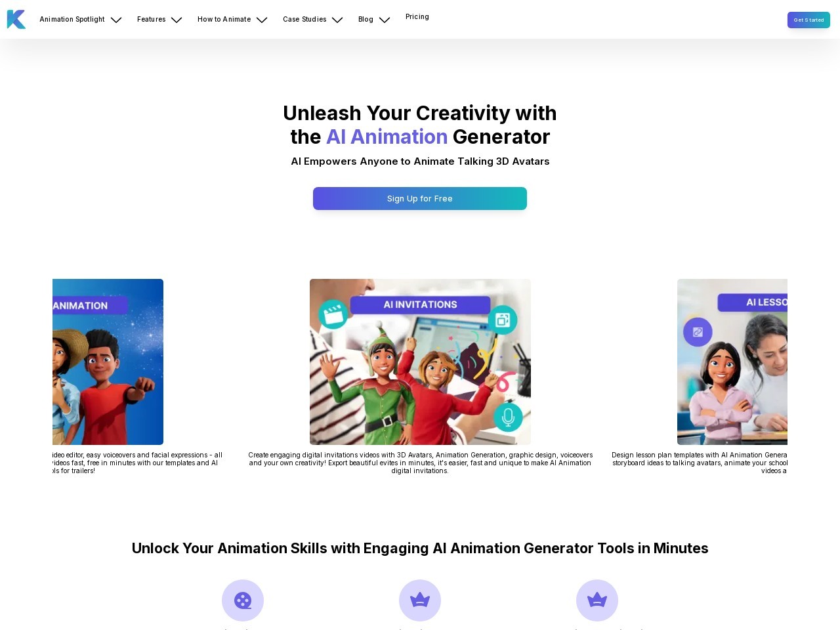Click Sign Up for Free button
Viewport: 840px width, 630px height.
(x=420, y=198)
